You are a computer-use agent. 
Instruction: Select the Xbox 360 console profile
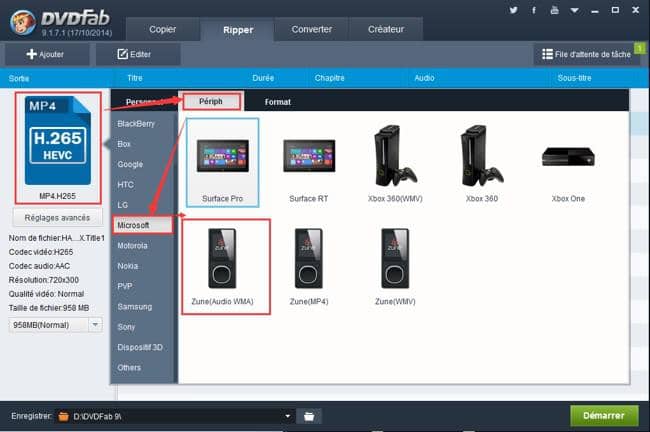[x=482, y=163]
